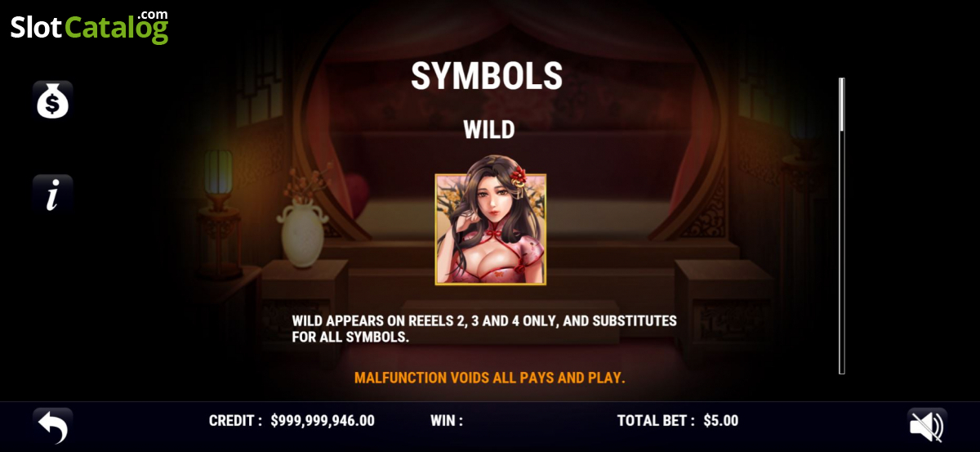Click the white vase in background
This screenshot has height=452, width=980.
(302, 234)
